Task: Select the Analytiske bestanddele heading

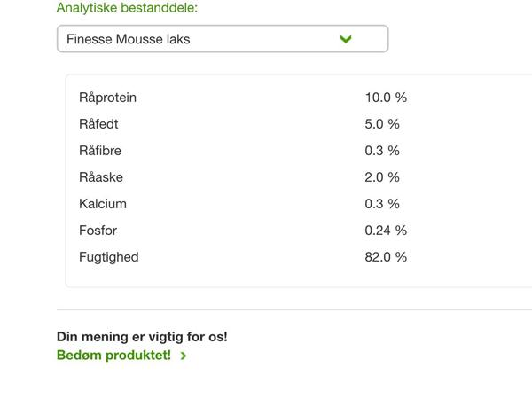Action: (127, 7)
